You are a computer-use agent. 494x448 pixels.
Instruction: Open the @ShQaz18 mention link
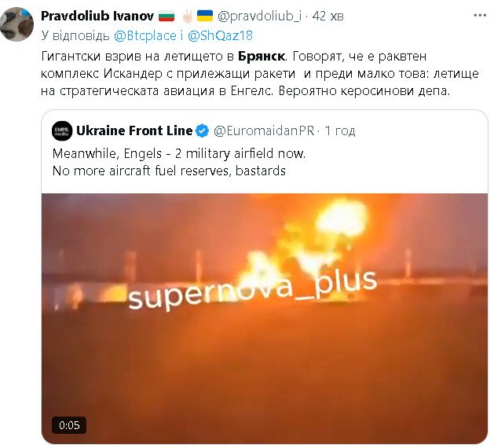[x=220, y=35]
